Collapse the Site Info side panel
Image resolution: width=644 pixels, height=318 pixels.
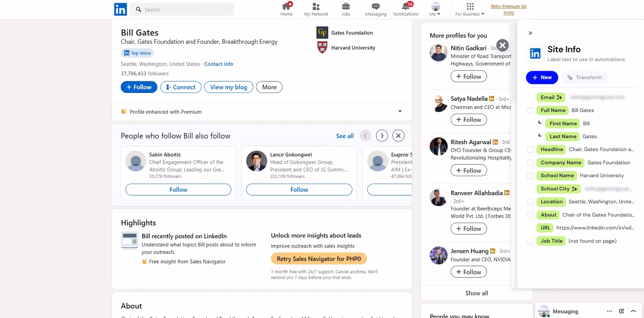[530, 33]
